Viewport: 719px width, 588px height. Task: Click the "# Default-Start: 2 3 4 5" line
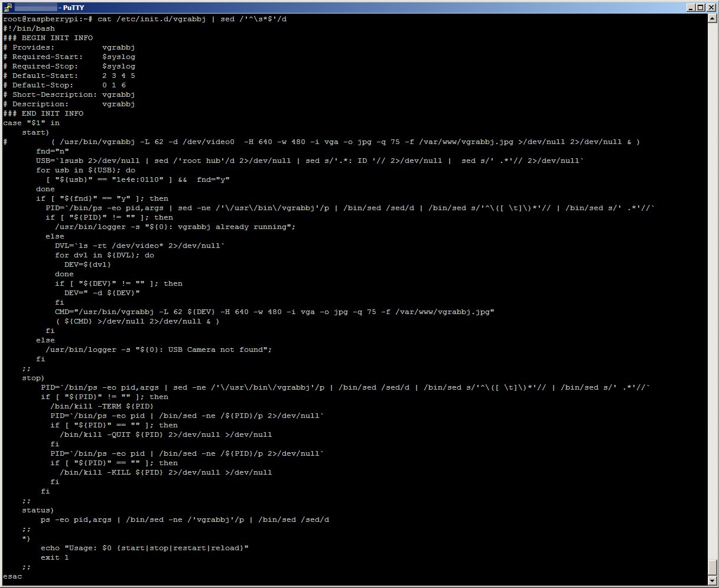(69, 76)
